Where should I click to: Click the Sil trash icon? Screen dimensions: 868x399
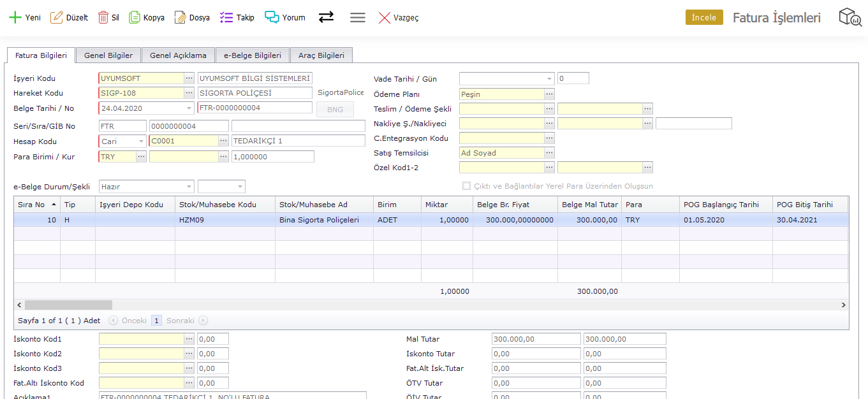tap(103, 17)
